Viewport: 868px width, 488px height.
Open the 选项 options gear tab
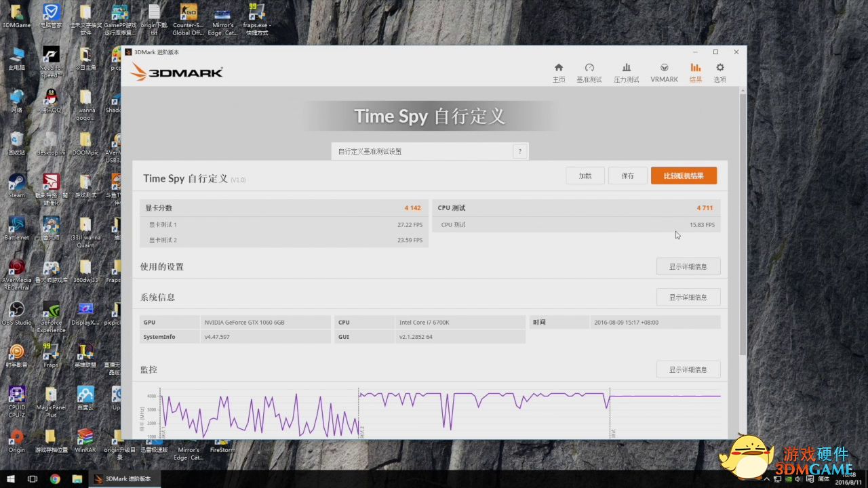click(720, 73)
